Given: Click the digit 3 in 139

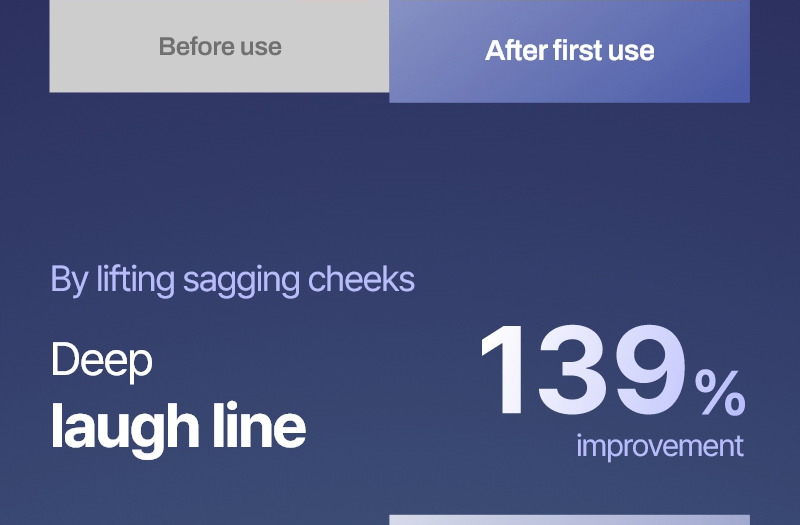Looking at the screenshot, I should coord(575,370).
